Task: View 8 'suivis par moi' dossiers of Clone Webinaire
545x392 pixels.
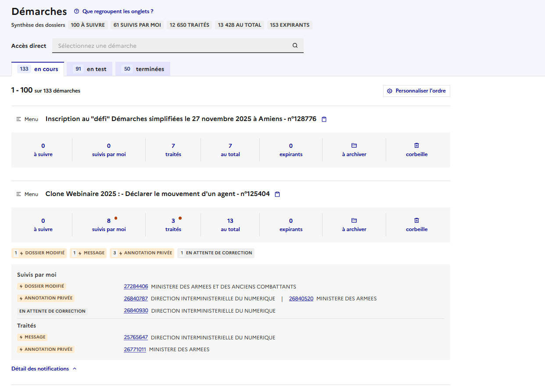Action: pos(109,225)
